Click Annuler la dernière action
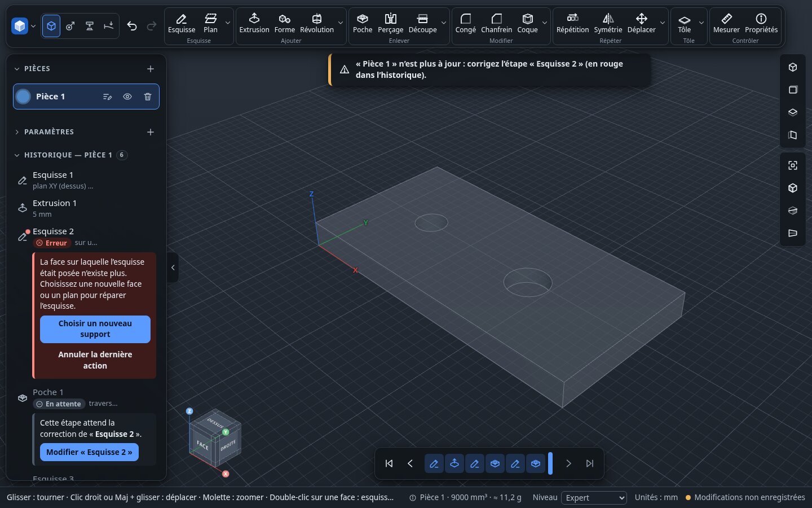812x508 pixels. click(x=95, y=360)
